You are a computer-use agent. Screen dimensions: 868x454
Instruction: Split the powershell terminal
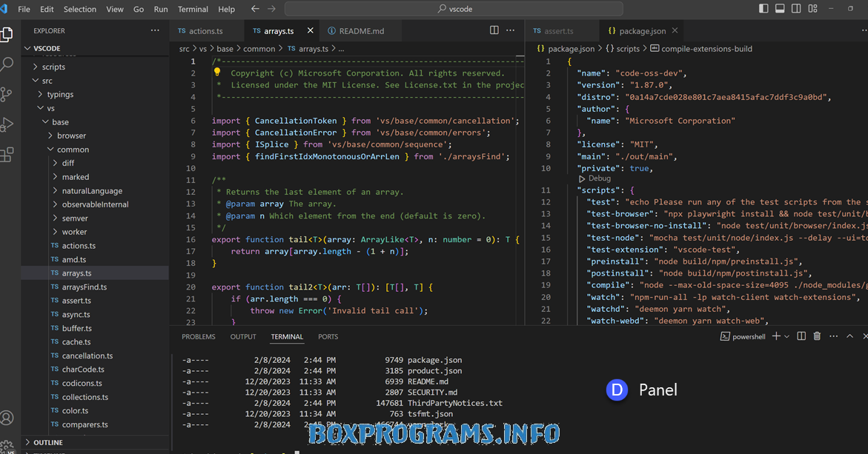point(801,336)
